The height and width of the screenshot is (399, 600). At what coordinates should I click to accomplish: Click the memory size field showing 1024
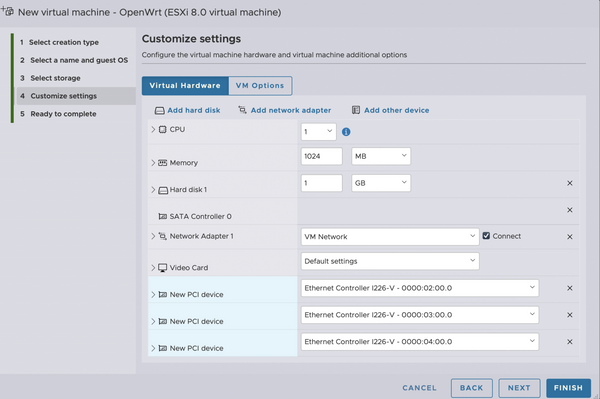[321, 156]
